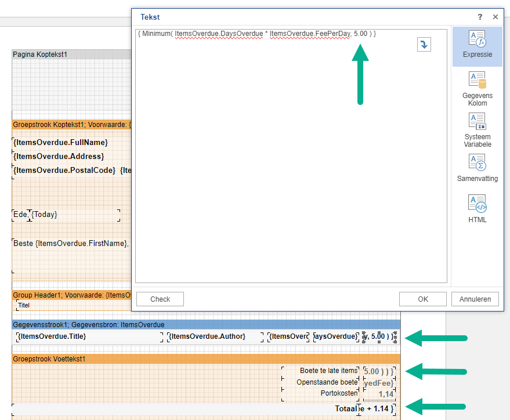Screen dimensions: 510x420
Task: Click Annuleren to cancel
Action: (x=475, y=299)
